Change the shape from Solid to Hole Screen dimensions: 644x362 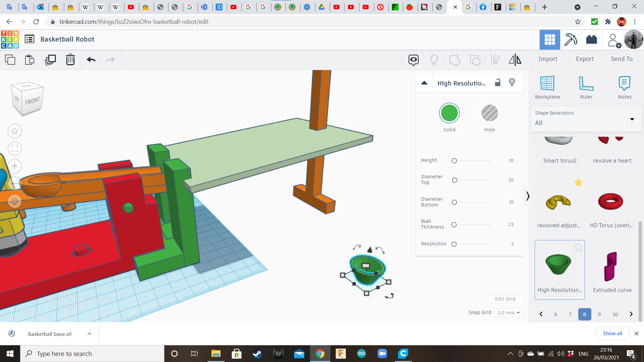point(489,113)
